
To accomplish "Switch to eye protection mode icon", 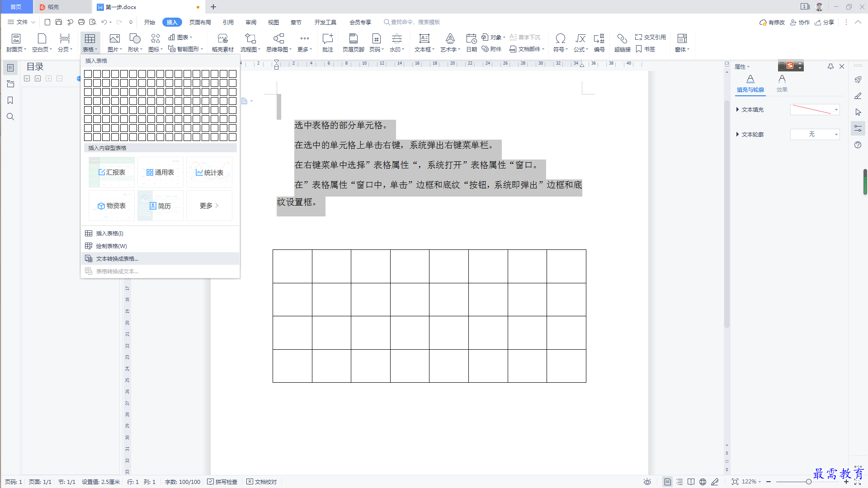I will [x=647, y=482].
